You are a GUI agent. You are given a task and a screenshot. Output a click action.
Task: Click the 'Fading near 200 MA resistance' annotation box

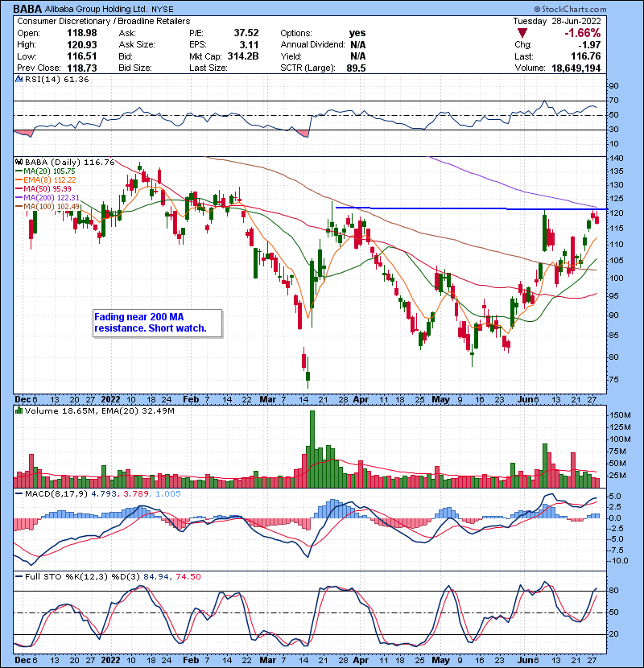point(157,323)
